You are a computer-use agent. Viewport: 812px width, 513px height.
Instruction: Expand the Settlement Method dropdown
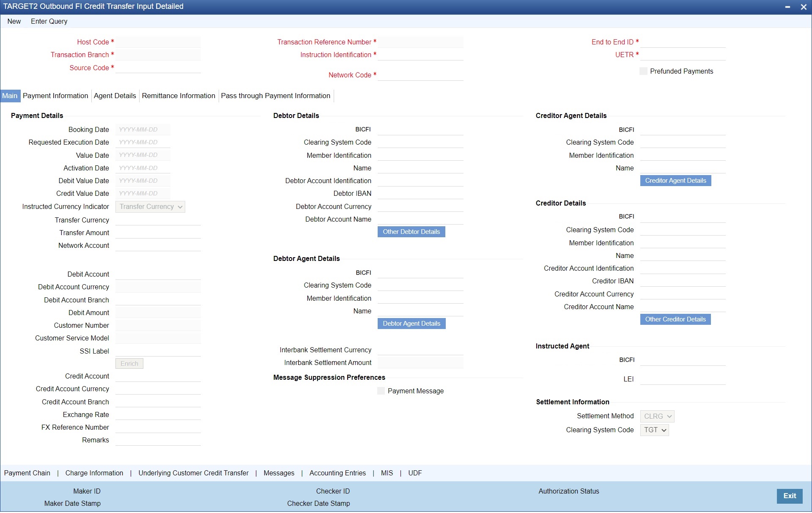[x=657, y=417]
